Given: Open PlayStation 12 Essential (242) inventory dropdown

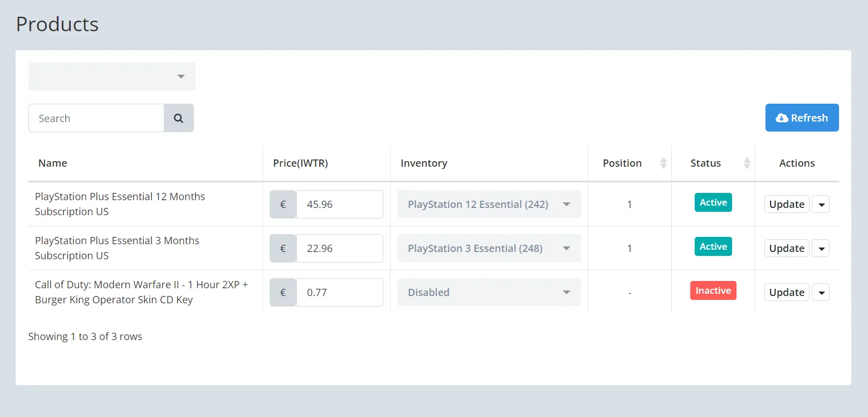Looking at the screenshot, I should 489,204.
